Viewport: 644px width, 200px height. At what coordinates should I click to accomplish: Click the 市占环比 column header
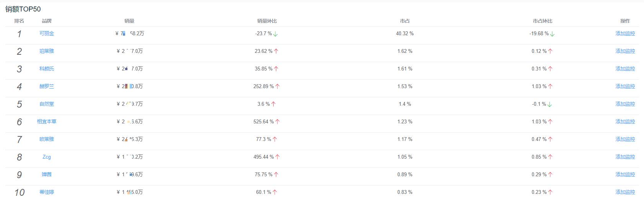click(543, 21)
